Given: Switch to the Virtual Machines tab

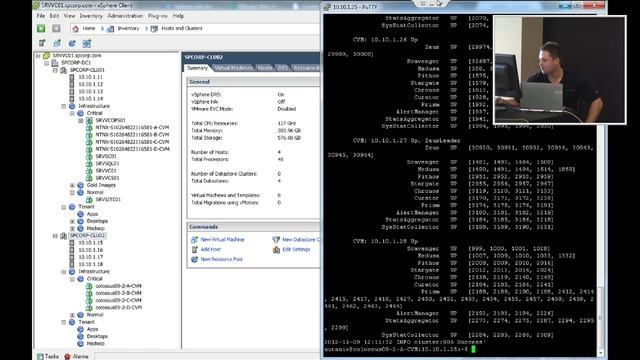Looking at the screenshot, I should click(233, 68).
